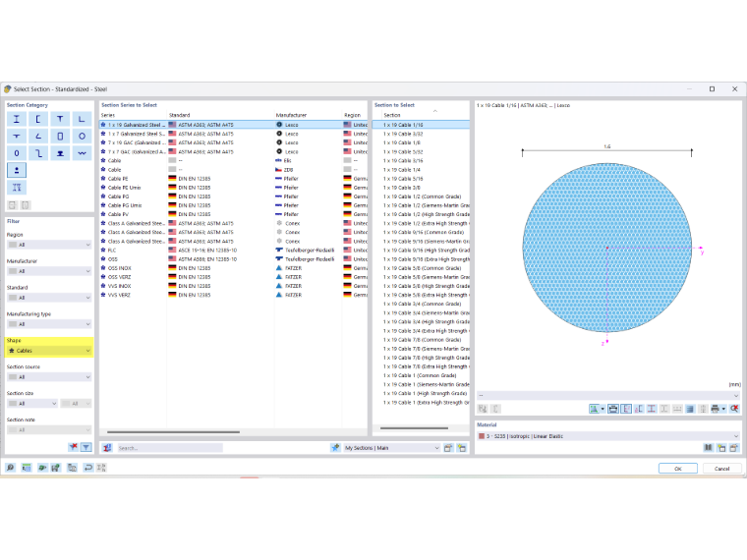Click in the Search input field

click(x=170, y=448)
